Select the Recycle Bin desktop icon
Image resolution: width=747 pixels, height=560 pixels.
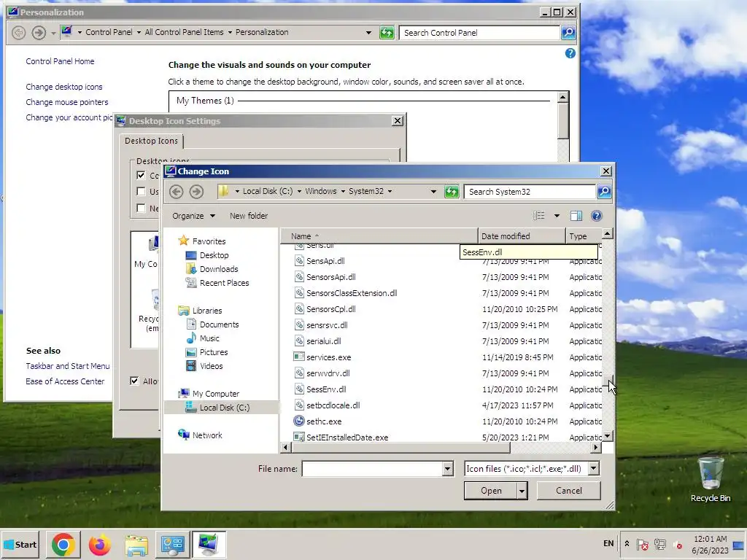pyautogui.click(x=711, y=480)
